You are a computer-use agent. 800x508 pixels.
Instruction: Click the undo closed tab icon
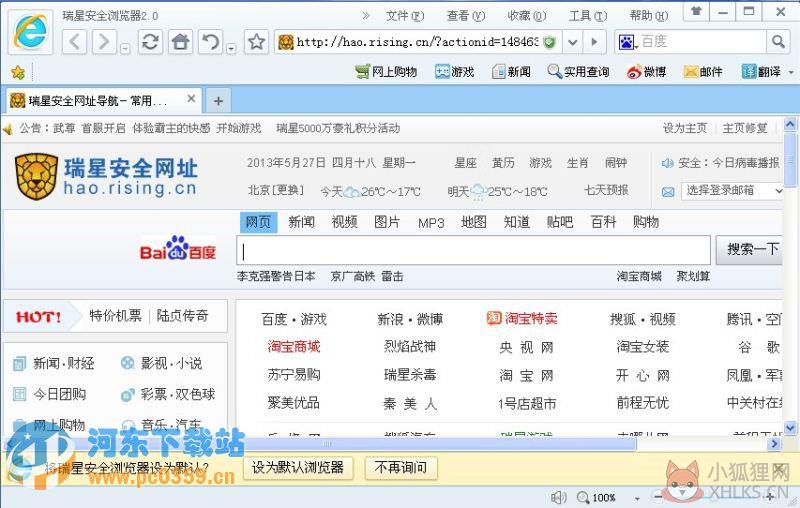click(210, 41)
